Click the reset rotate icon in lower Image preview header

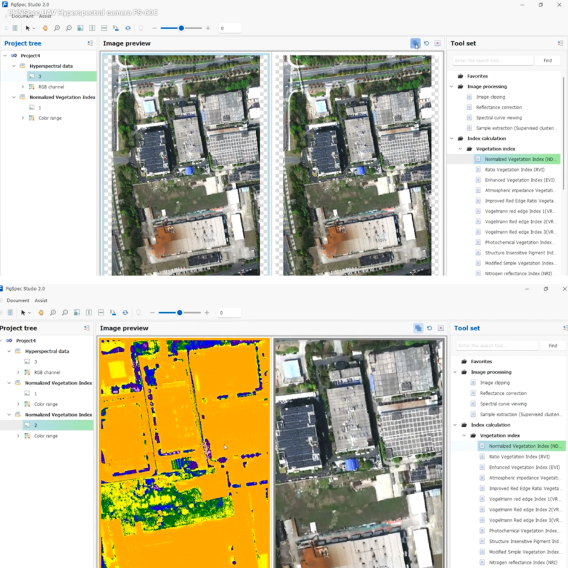click(x=429, y=328)
